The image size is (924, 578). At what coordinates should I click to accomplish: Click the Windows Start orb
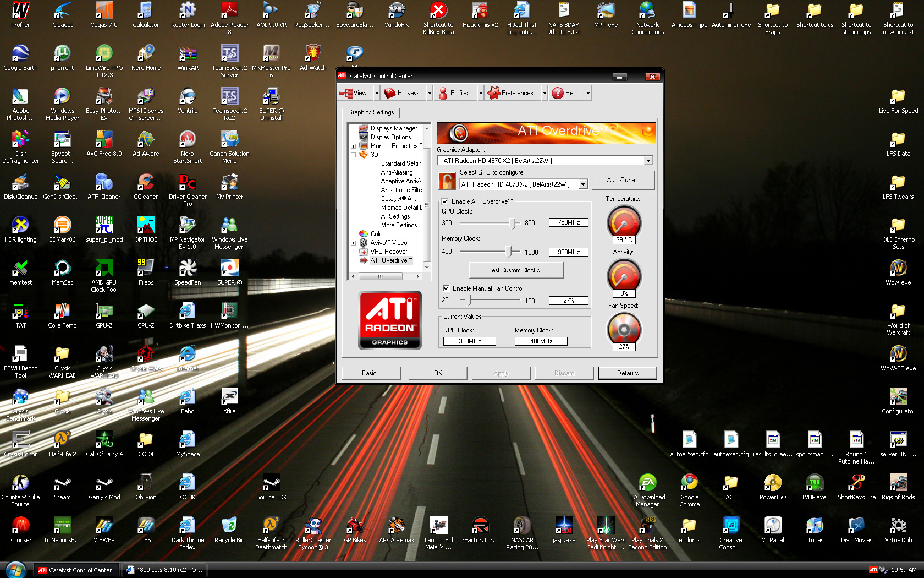[15, 570]
